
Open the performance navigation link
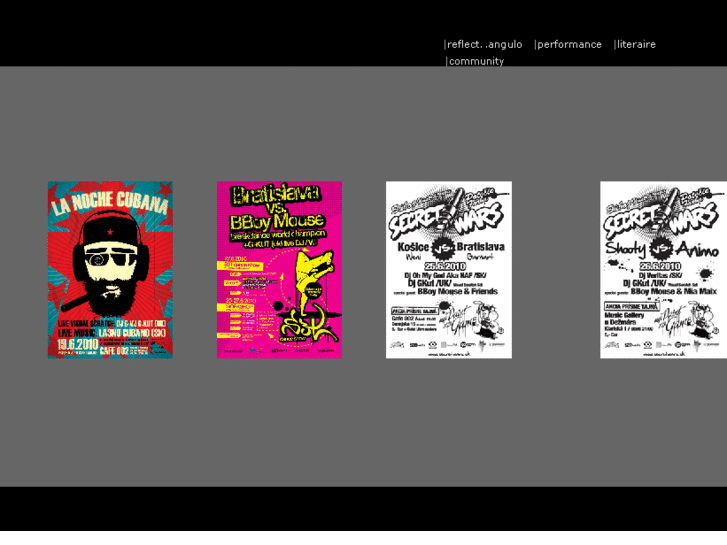569,45
